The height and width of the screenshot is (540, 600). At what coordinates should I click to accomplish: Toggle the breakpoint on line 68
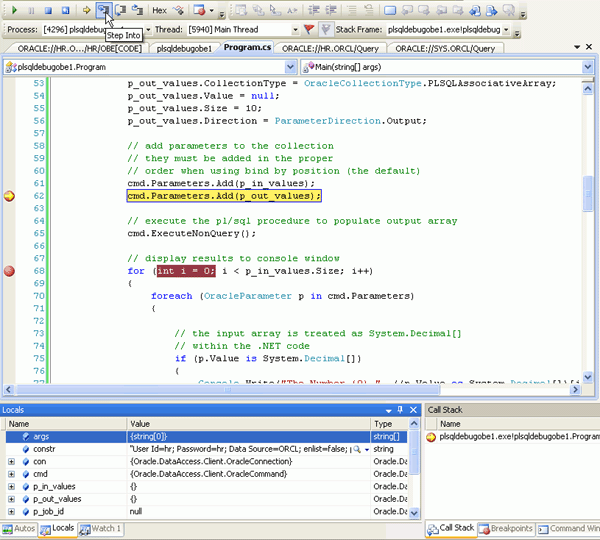click(x=10, y=271)
